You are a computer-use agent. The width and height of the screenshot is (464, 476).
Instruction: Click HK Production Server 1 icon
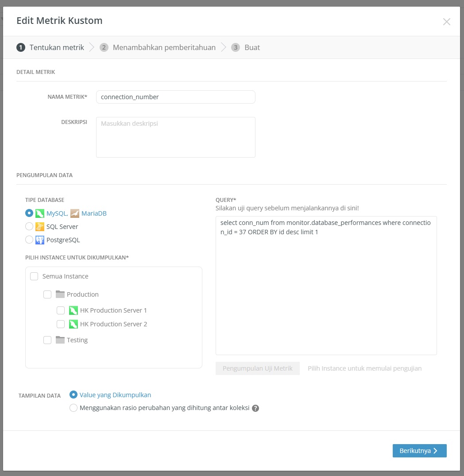tap(73, 310)
